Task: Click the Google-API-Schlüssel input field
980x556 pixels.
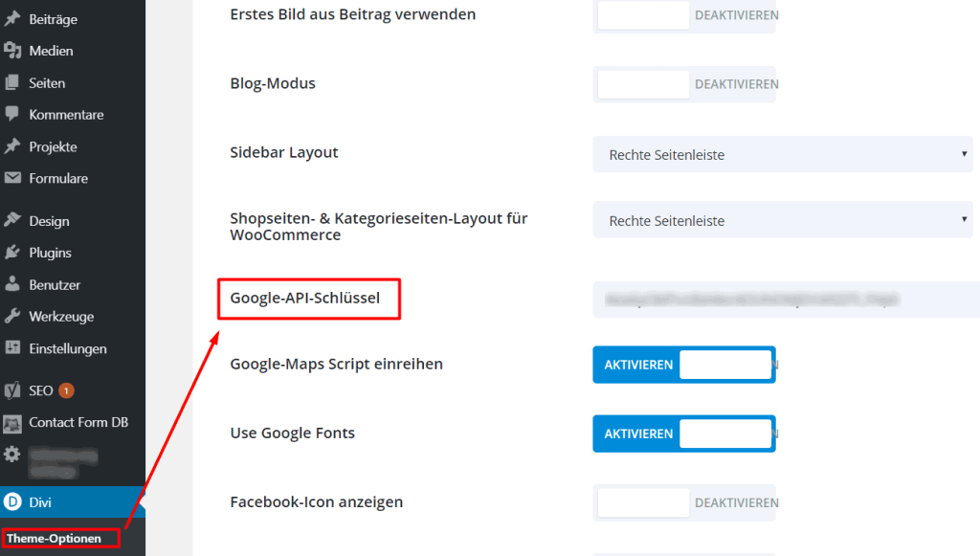Action: pyautogui.click(x=787, y=300)
